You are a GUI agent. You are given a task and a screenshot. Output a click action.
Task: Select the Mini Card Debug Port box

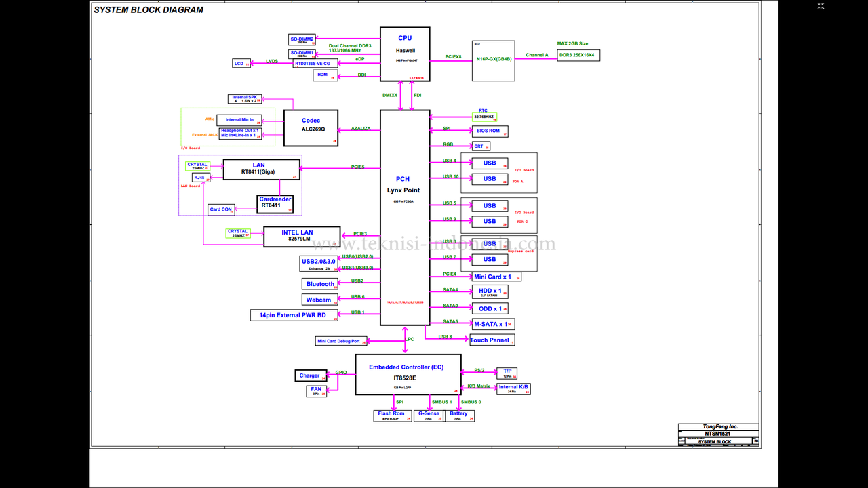pos(342,341)
